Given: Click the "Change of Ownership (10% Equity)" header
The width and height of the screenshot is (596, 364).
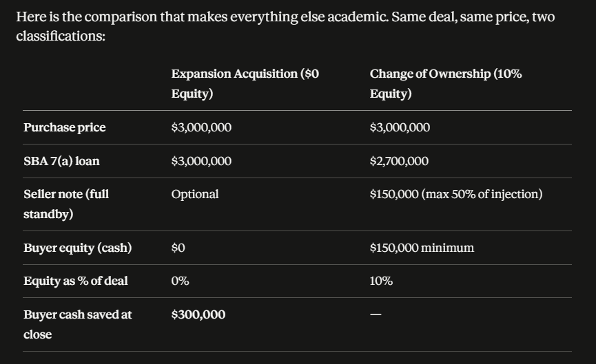Looking at the screenshot, I should 445,83.
